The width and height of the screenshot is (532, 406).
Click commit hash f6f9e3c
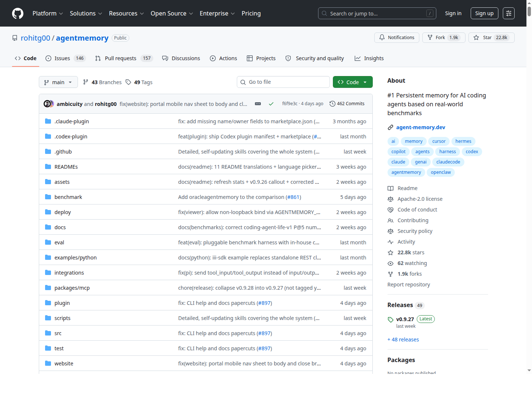(x=290, y=104)
